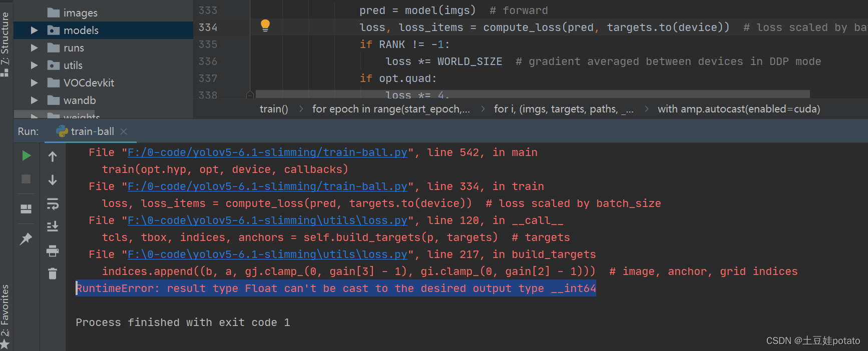The width and height of the screenshot is (868, 351).
Task: Open the Structure tool window
Action: pos(5,44)
